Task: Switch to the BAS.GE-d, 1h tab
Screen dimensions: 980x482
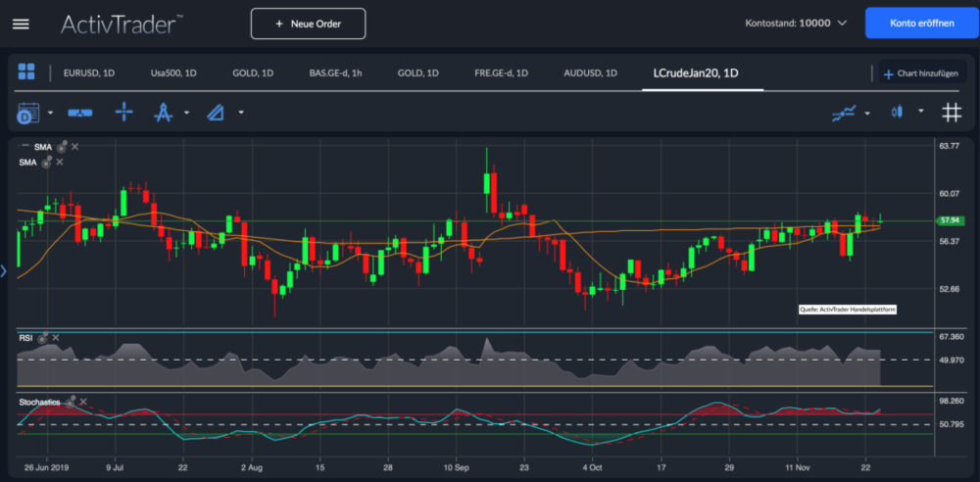Action: pos(335,73)
